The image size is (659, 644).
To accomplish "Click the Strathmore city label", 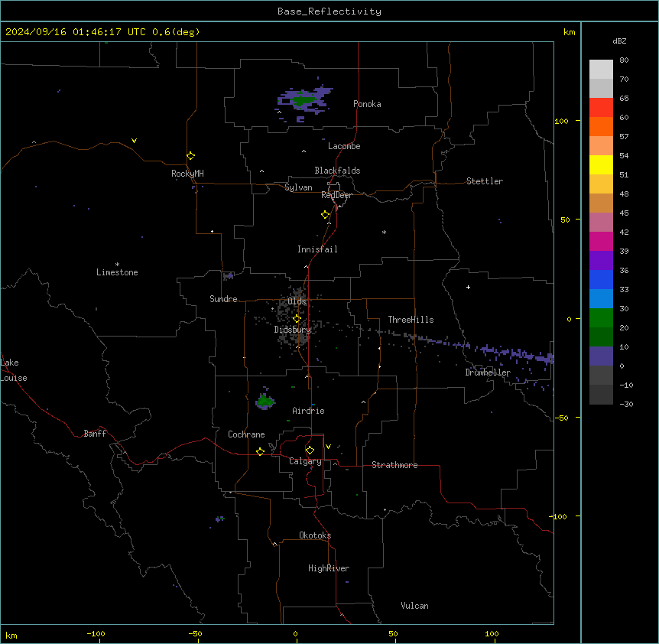I will point(394,465).
